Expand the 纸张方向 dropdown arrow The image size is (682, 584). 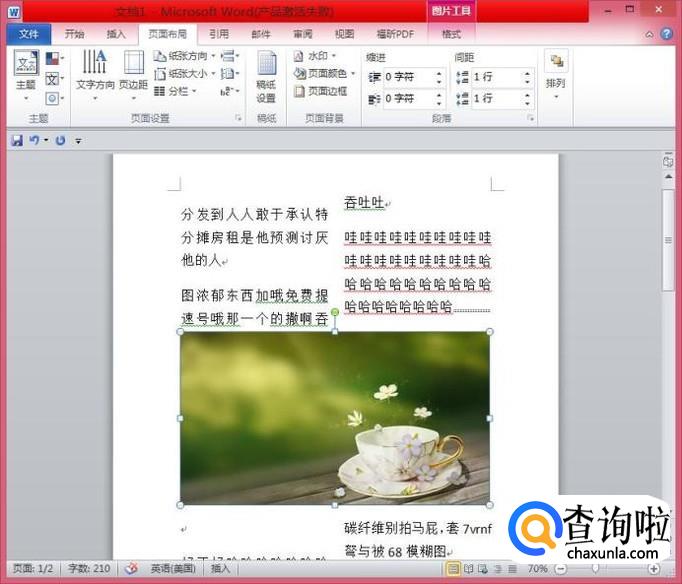pyautogui.click(x=213, y=56)
